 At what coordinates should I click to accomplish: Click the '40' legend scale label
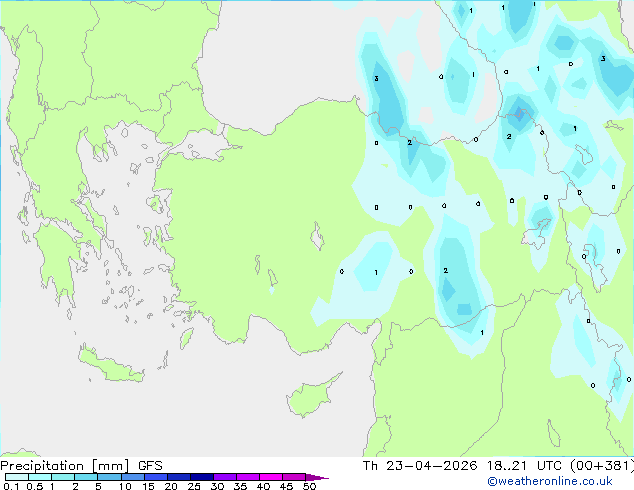pos(263,486)
